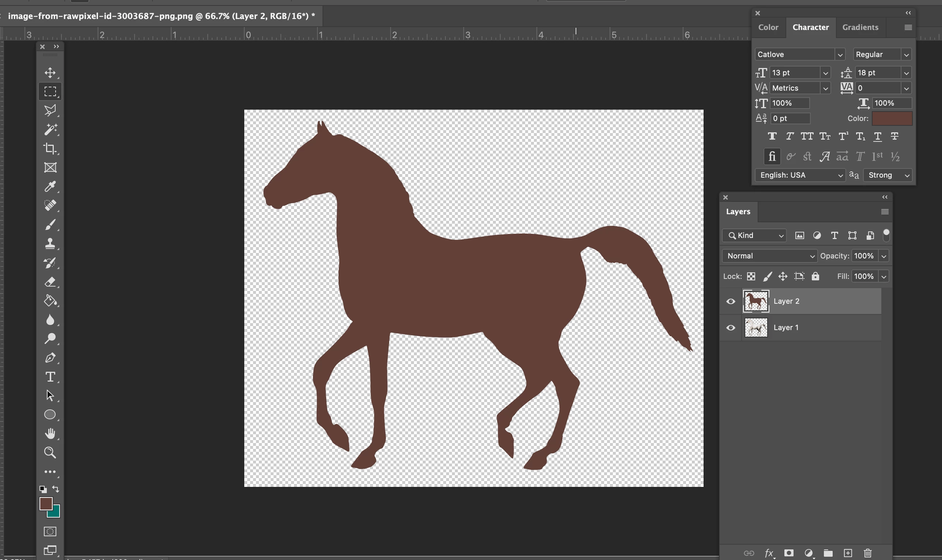This screenshot has width=942, height=560.
Task: Open the Catlove font family dropdown
Action: click(840, 55)
